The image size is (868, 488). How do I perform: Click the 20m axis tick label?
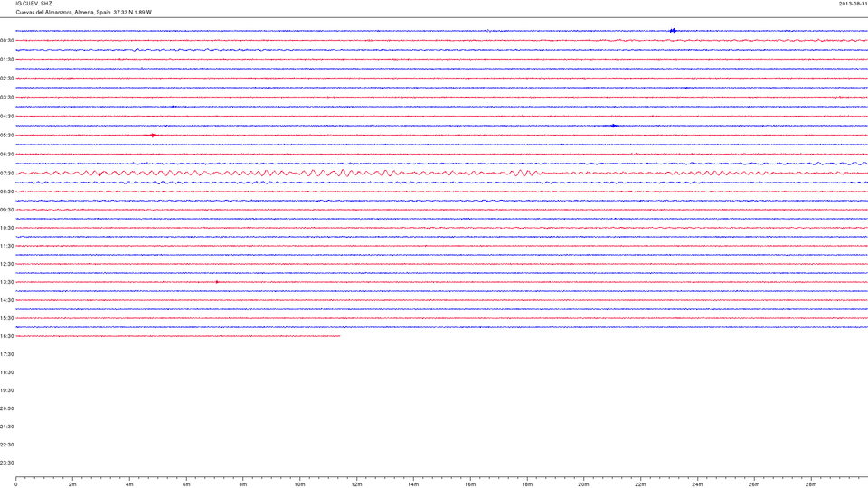pyautogui.click(x=583, y=484)
